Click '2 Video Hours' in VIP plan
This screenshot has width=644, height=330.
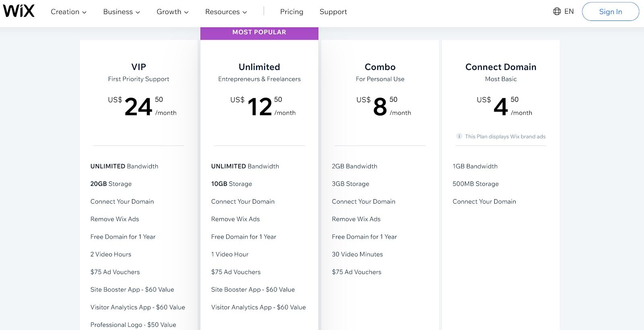[x=111, y=254]
